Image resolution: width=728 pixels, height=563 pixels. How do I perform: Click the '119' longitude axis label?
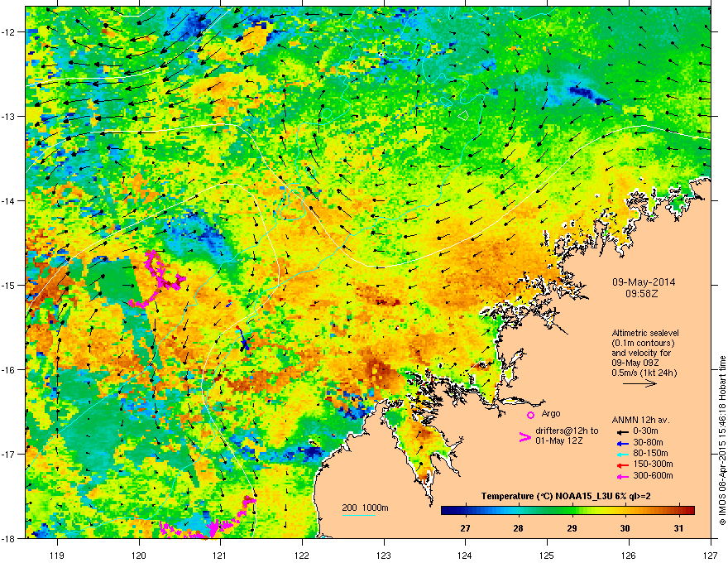coord(57,555)
